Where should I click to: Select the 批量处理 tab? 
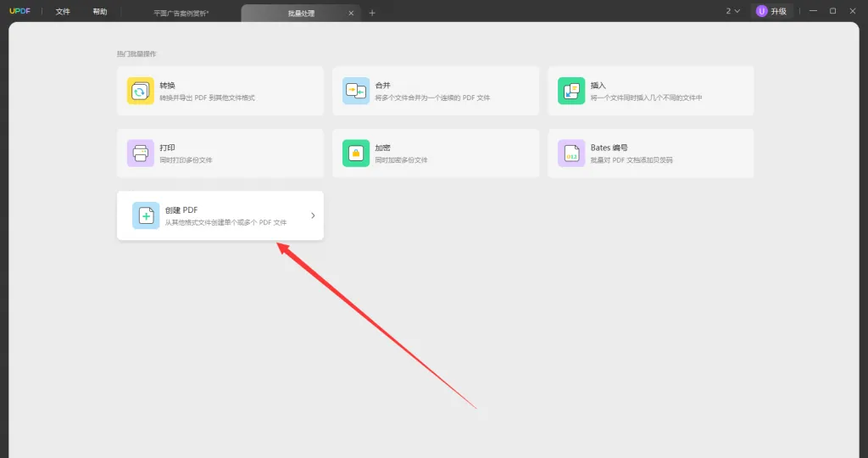[x=301, y=14]
